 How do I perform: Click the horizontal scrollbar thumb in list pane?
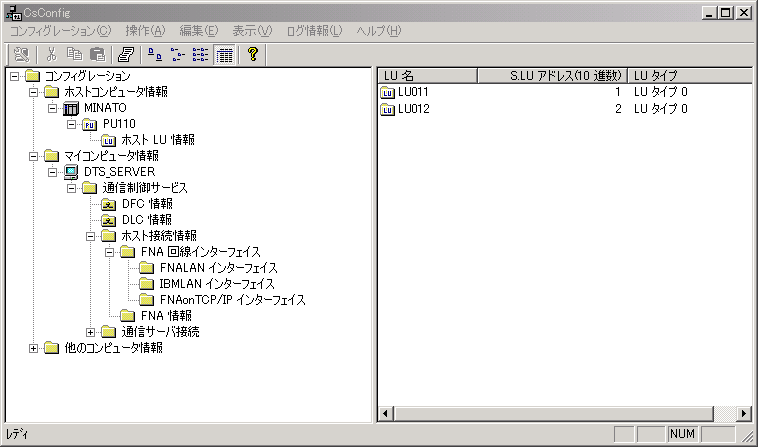point(554,414)
